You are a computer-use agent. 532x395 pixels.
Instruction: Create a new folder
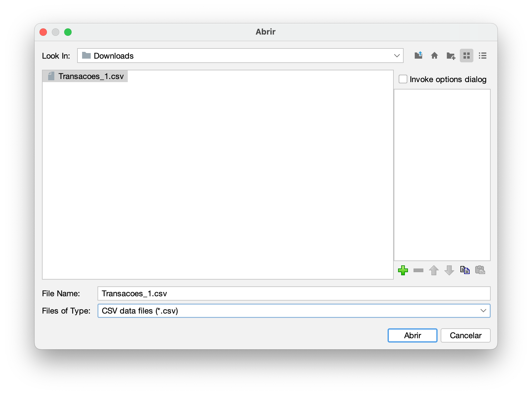click(x=451, y=56)
